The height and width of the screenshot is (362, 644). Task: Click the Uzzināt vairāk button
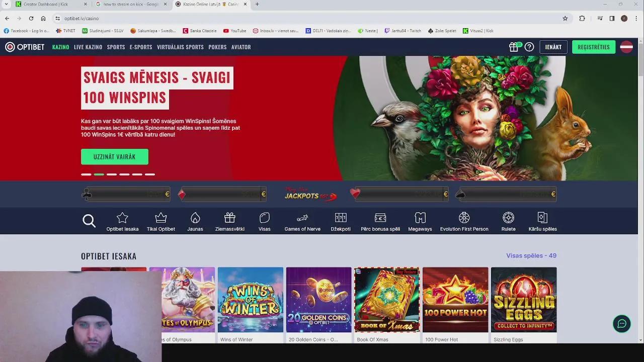[115, 156]
